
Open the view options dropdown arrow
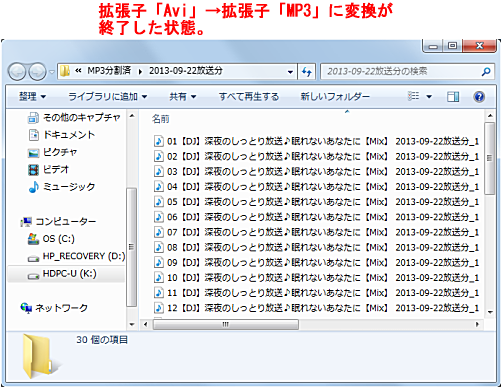[x=429, y=97]
